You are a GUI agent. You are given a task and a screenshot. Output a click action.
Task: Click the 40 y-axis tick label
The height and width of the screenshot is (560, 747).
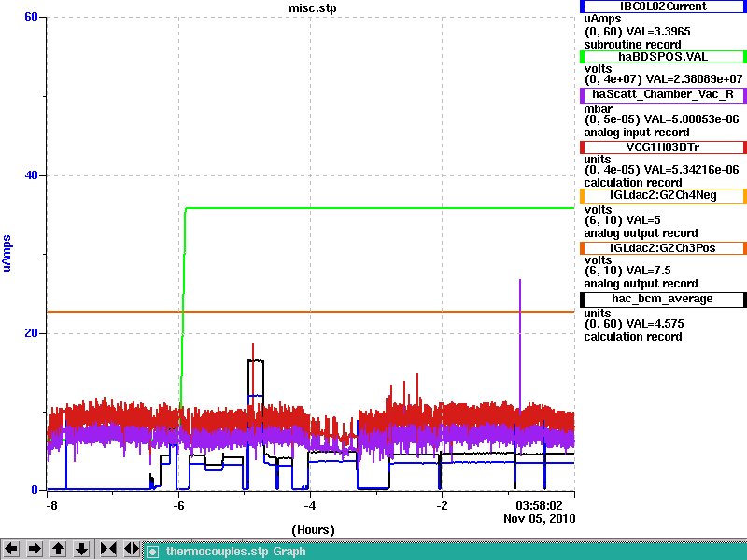coord(31,175)
